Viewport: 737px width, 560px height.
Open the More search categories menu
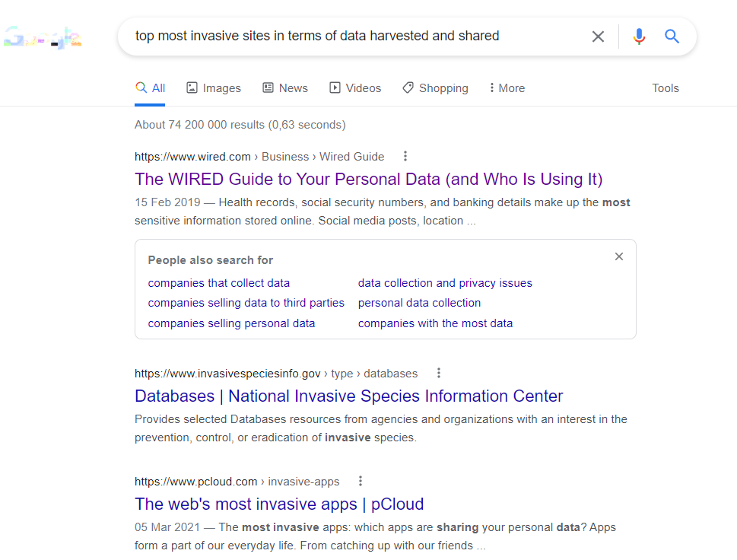(506, 87)
